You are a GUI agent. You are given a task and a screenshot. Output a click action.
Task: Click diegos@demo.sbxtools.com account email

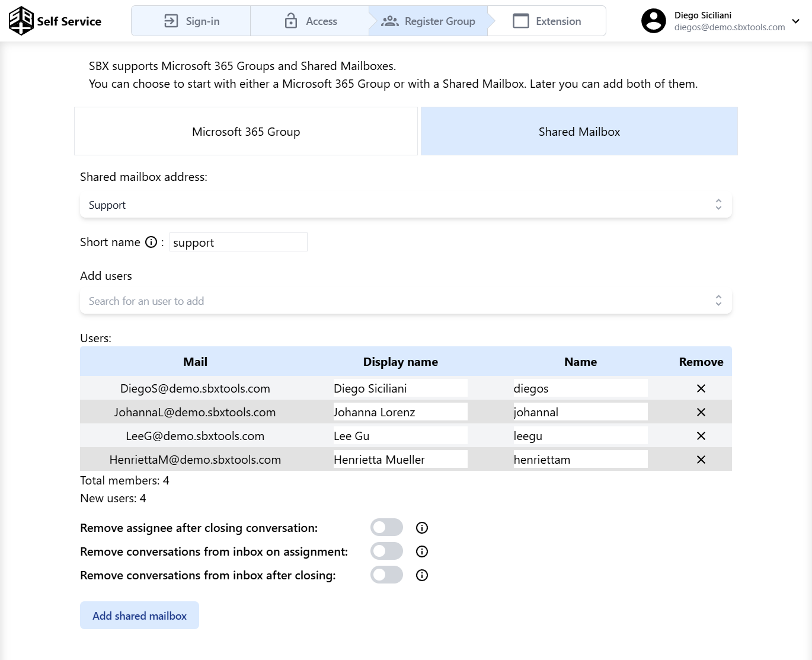click(730, 27)
